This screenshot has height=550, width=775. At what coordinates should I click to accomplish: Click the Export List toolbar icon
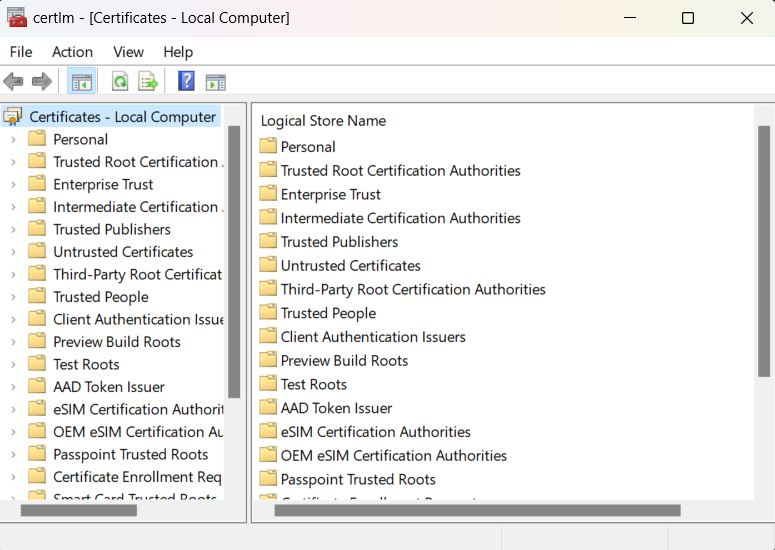click(x=148, y=82)
